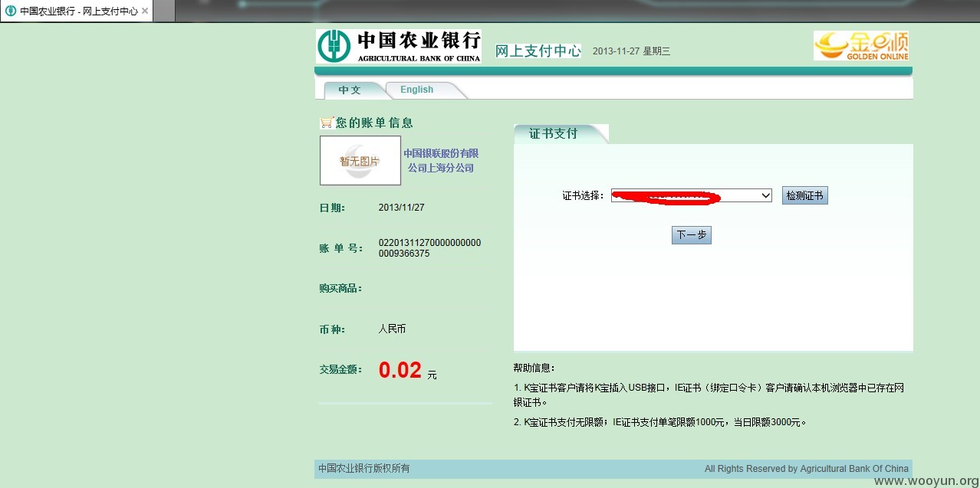
Task: Click the 币种 label
Action: (332, 329)
